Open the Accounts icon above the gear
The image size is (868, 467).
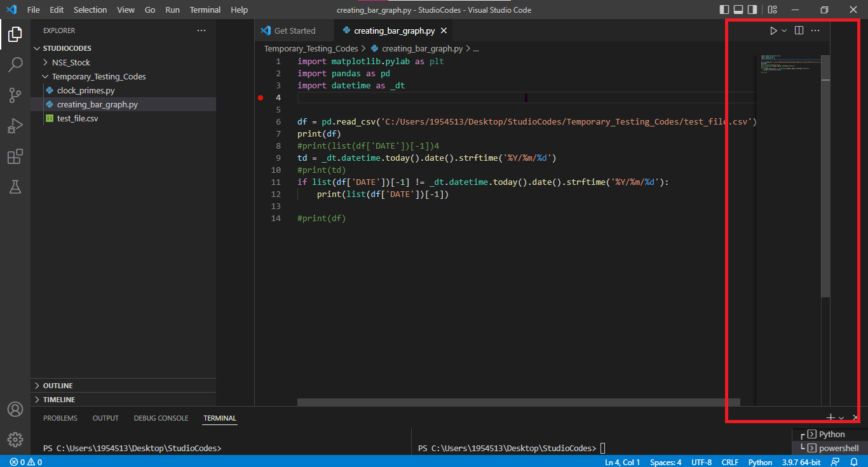tap(15, 409)
